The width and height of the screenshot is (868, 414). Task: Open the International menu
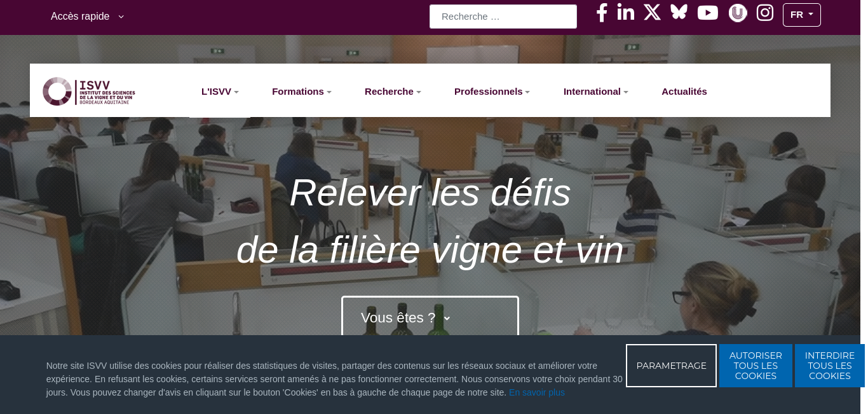click(595, 92)
